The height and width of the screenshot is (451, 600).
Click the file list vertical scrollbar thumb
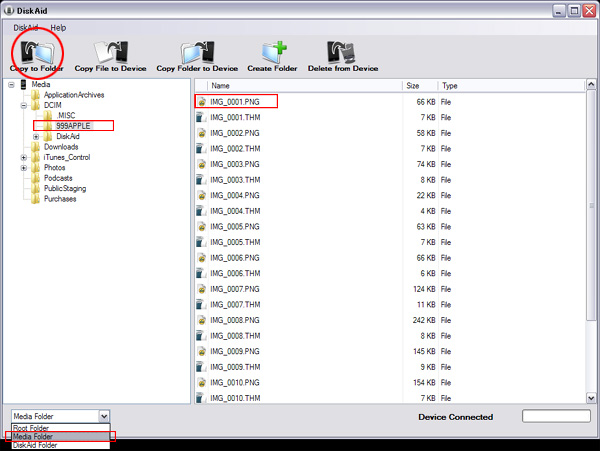click(x=591, y=205)
